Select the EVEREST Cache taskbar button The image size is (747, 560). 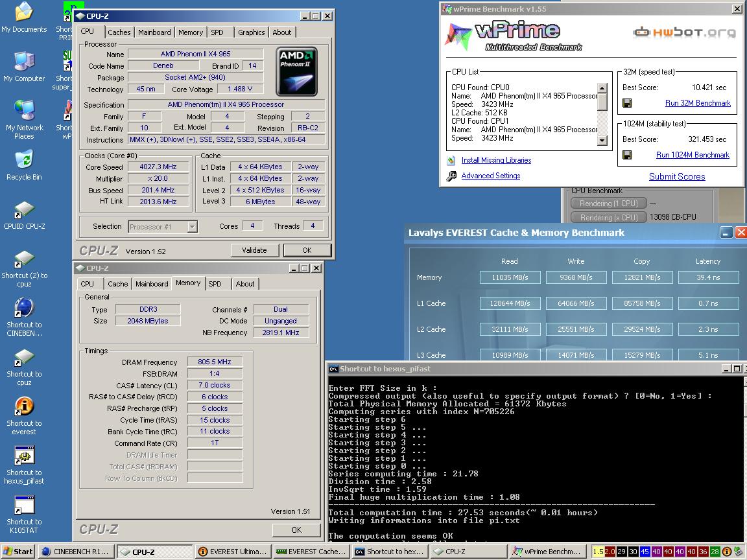[x=311, y=552]
